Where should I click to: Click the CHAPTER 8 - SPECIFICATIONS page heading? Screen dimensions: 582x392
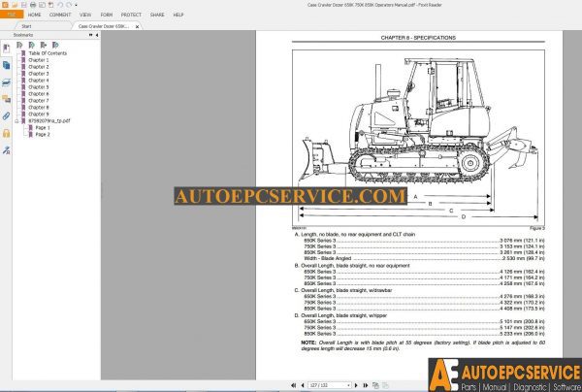tap(418, 38)
